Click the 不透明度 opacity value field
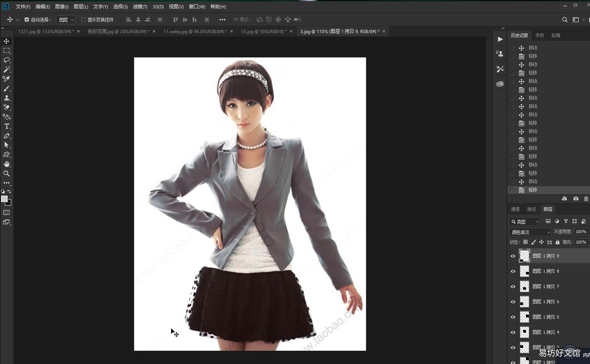Viewport: 590px width, 364px height. (581, 232)
